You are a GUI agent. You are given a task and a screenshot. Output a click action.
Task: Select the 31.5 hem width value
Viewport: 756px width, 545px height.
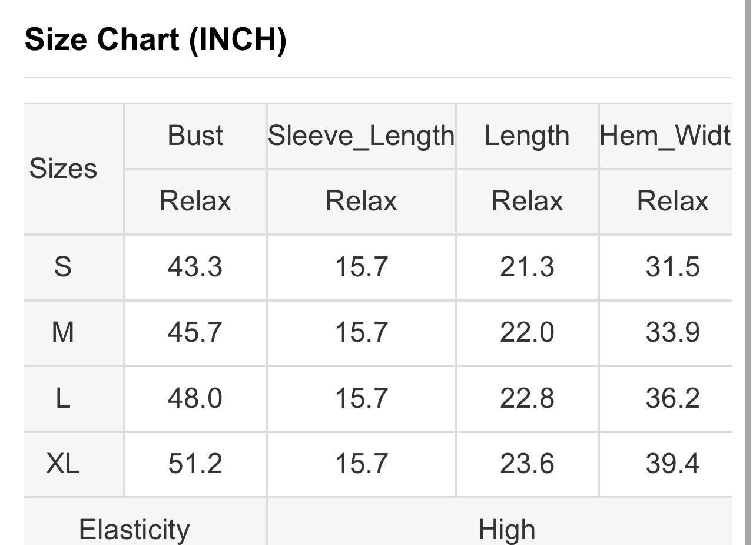672,267
